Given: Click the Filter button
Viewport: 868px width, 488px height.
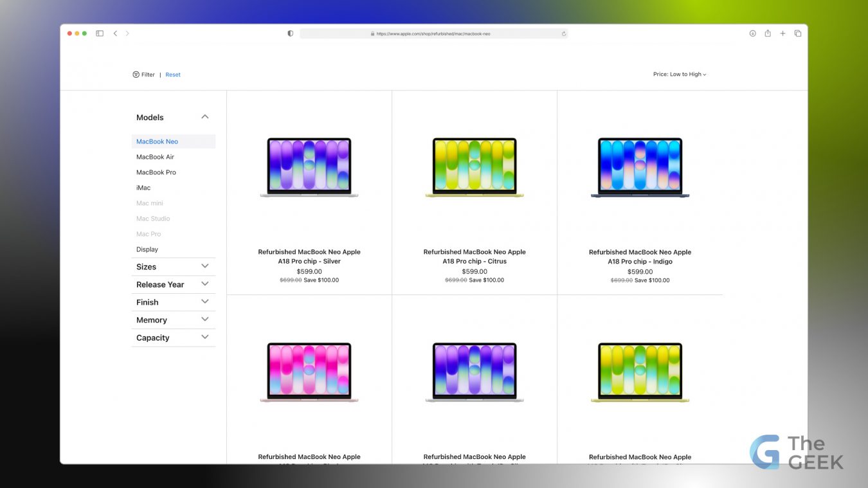Looking at the screenshot, I should pos(144,75).
